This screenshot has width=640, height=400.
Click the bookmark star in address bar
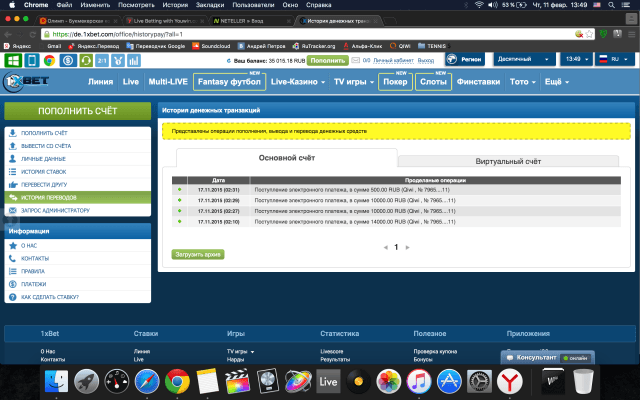589,34
